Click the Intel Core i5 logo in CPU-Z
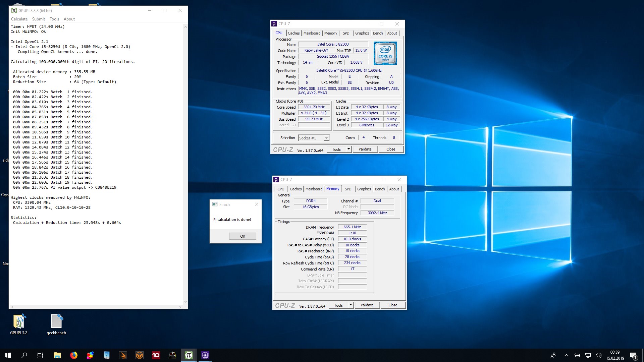This screenshot has width=644, height=362. click(x=385, y=53)
